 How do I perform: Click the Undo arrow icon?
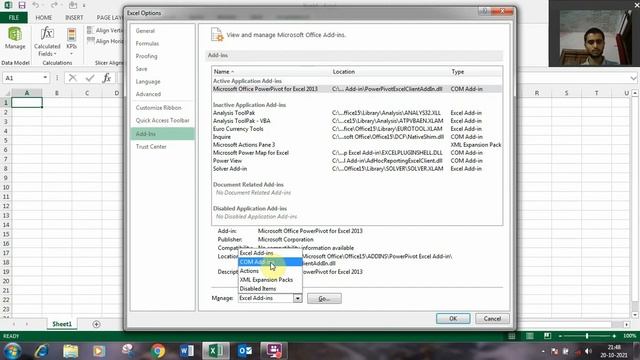(x=36, y=5)
